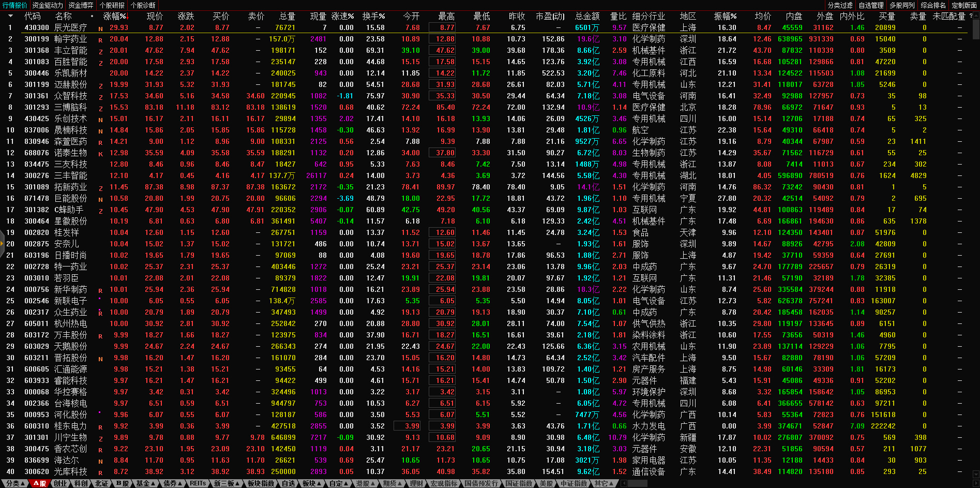Open the column menu triangle beside 代码 header

10,16
